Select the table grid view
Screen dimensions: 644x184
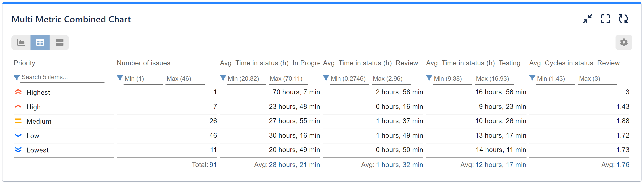tap(40, 43)
